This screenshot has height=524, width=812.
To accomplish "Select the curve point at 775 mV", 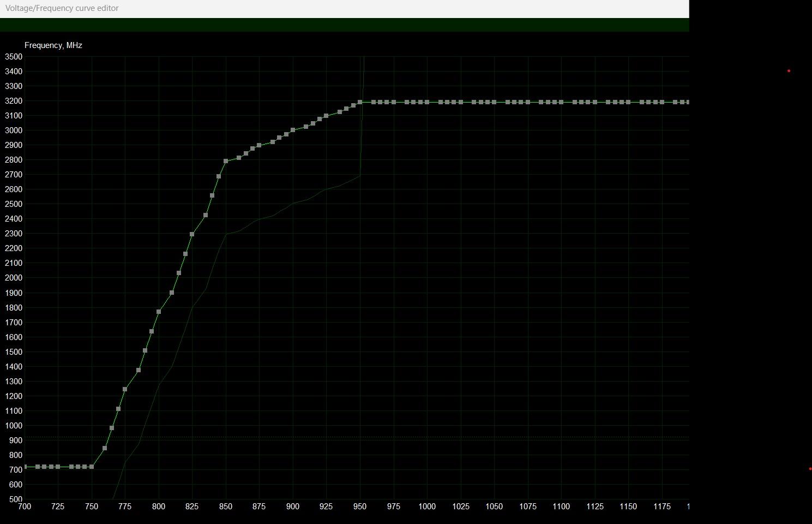I will (125, 390).
